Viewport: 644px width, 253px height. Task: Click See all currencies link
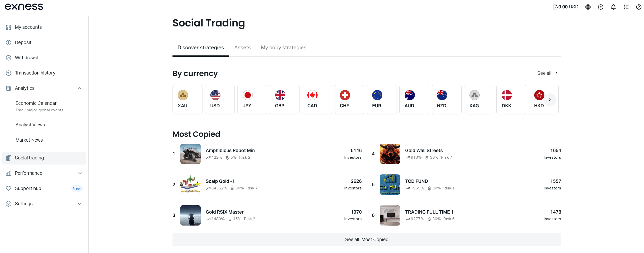[547, 73]
